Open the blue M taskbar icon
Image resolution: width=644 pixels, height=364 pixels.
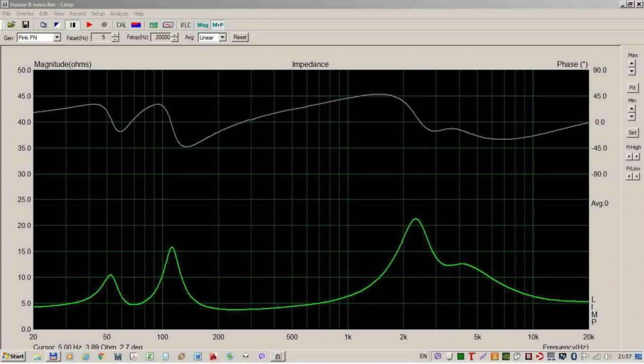[x=117, y=357]
